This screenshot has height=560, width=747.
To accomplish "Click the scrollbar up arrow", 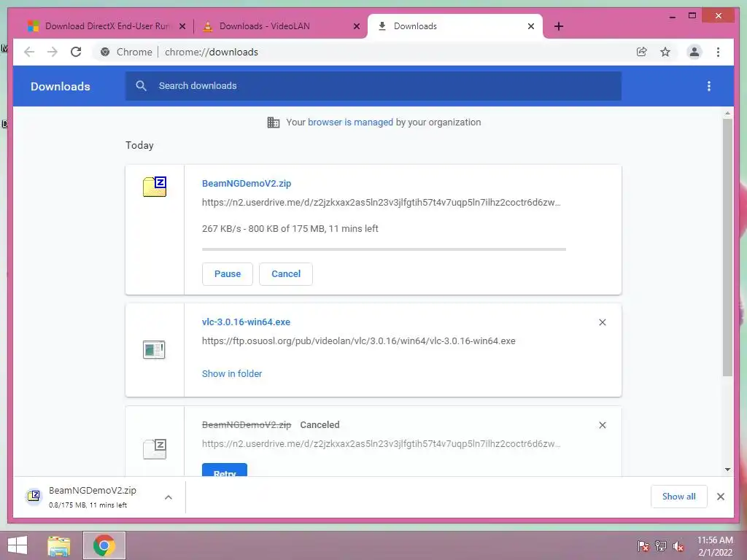I will 727,113.
